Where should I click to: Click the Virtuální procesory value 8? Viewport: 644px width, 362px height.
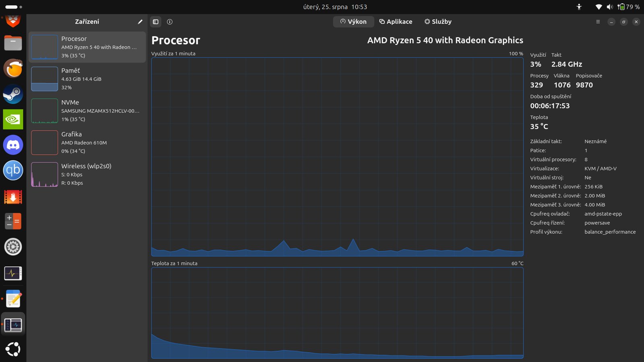(x=586, y=160)
